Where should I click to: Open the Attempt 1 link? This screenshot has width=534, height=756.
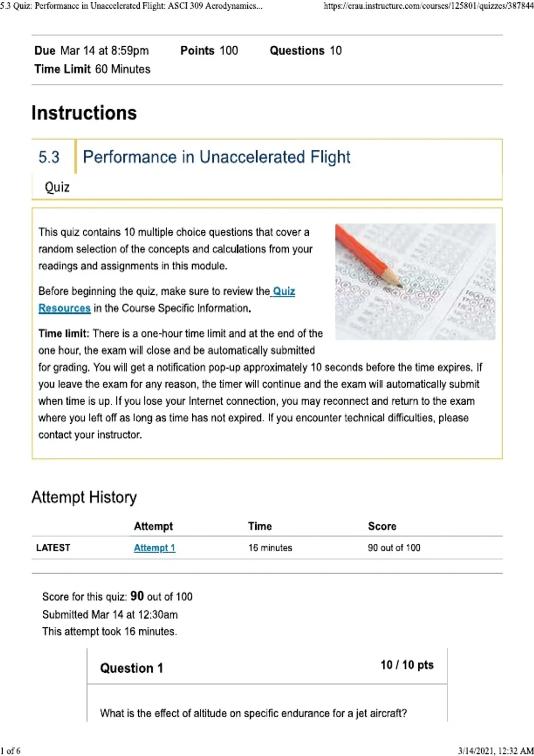[154, 548]
